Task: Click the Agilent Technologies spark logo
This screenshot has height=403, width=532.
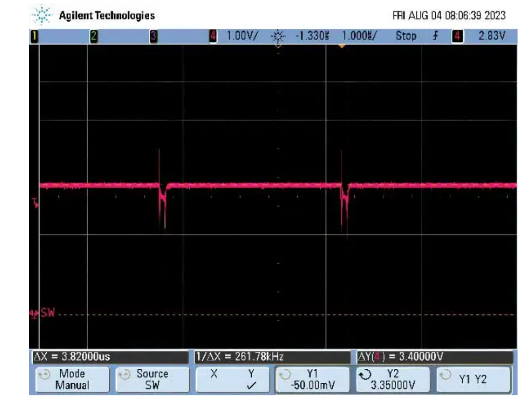Action: tap(42, 15)
